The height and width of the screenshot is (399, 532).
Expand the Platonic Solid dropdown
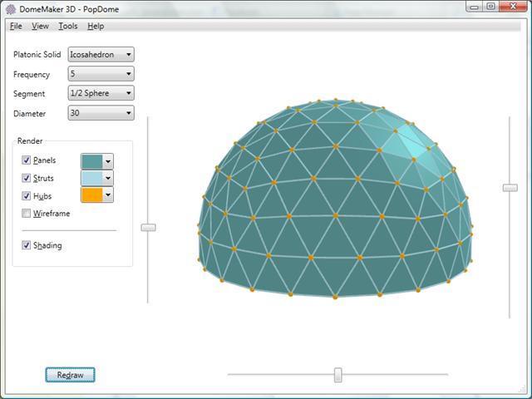coord(101,54)
